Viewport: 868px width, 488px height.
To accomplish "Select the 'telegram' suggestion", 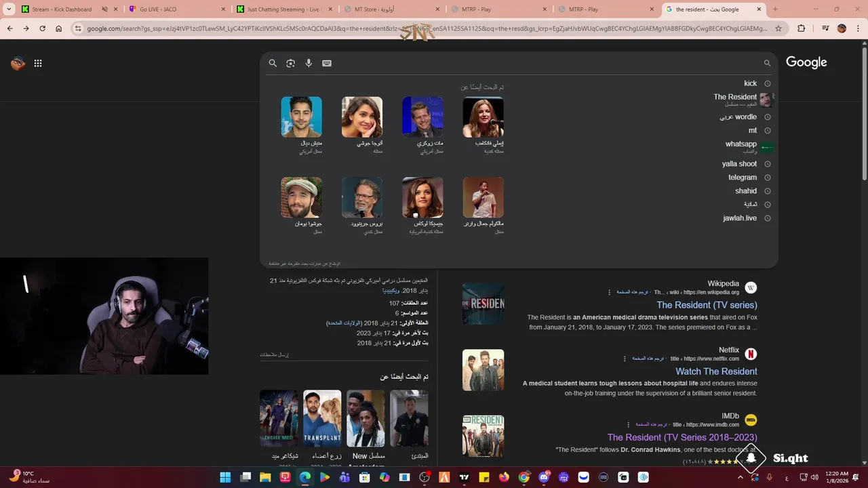I will (x=743, y=178).
